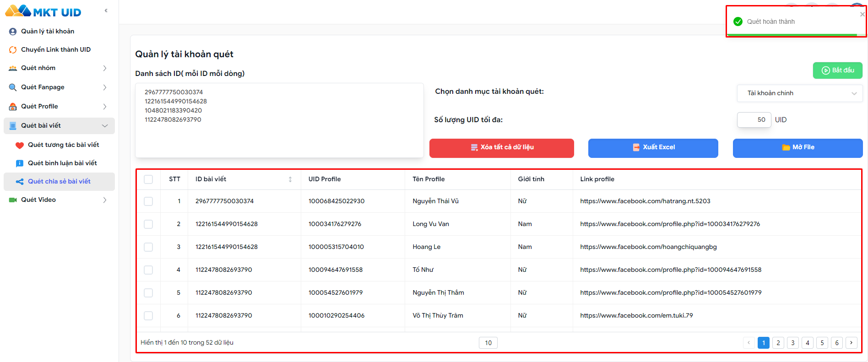Open profile link ending 100054527601979
Screen dimensions: 868x362
click(671, 293)
